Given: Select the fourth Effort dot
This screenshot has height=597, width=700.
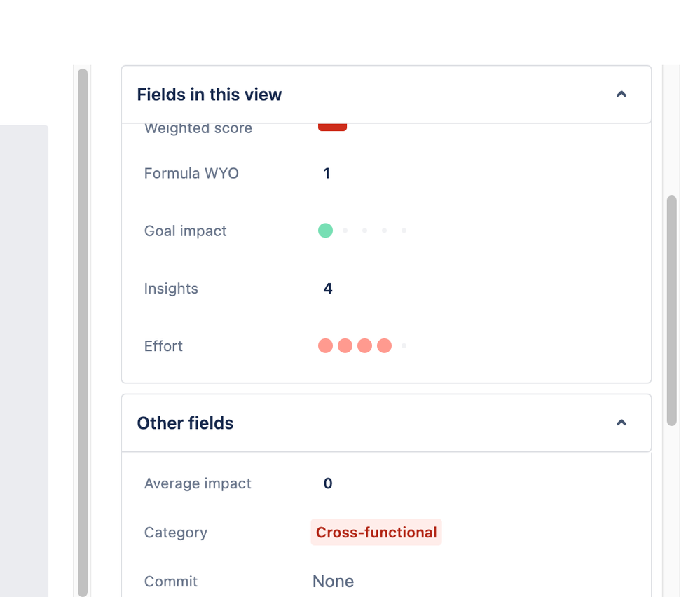Looking at the screenshot, I should tap(385, 345).
